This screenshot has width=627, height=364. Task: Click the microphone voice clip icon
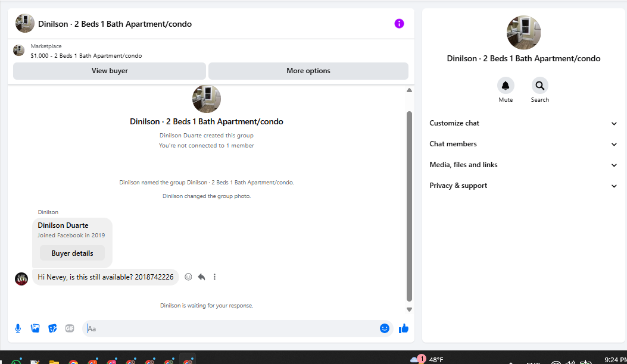click(x=18, y=328)
